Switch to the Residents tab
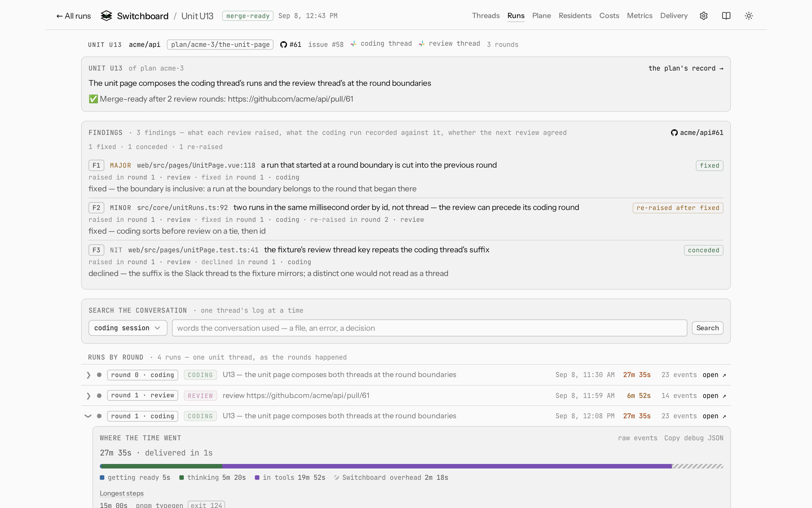Image resolution: width=812 pixels, height=508 pixels. [575, 16]
